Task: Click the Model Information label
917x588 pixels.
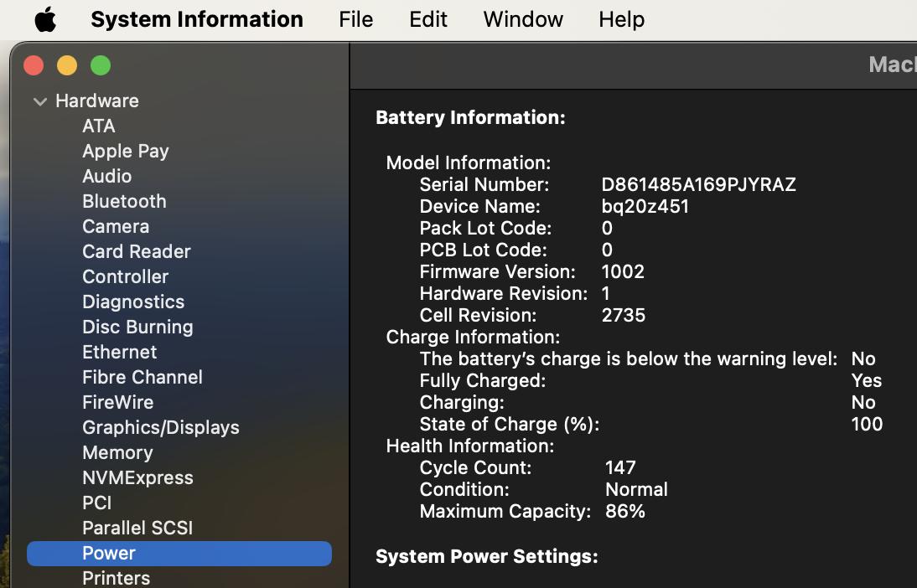Action: tap(469, 162)
